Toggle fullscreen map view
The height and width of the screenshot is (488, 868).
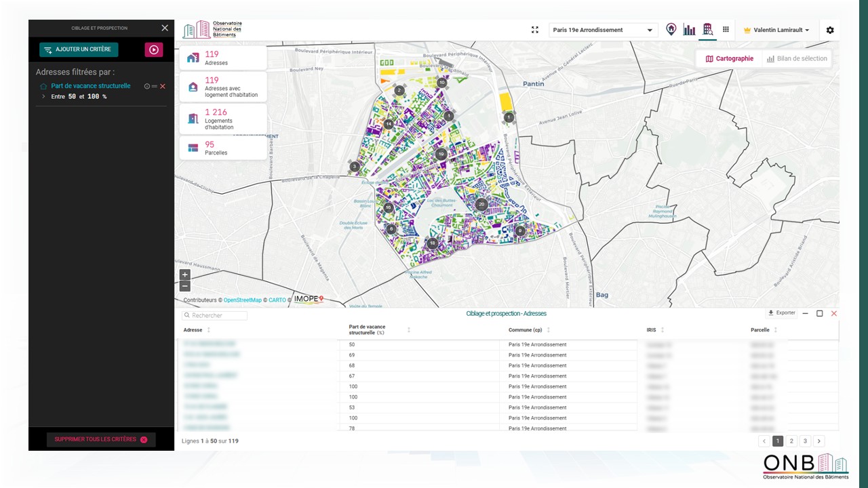coord(535,30)
